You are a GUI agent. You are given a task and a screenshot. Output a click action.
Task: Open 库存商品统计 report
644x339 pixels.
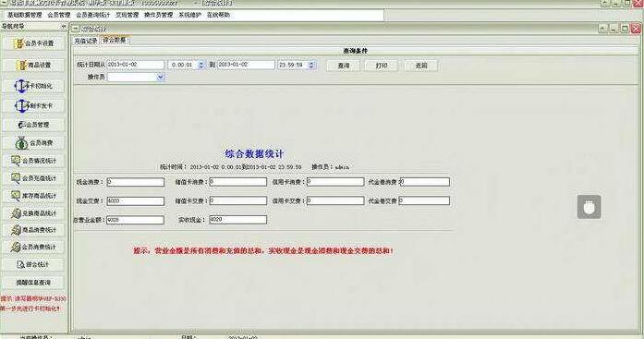coord(33,196)
